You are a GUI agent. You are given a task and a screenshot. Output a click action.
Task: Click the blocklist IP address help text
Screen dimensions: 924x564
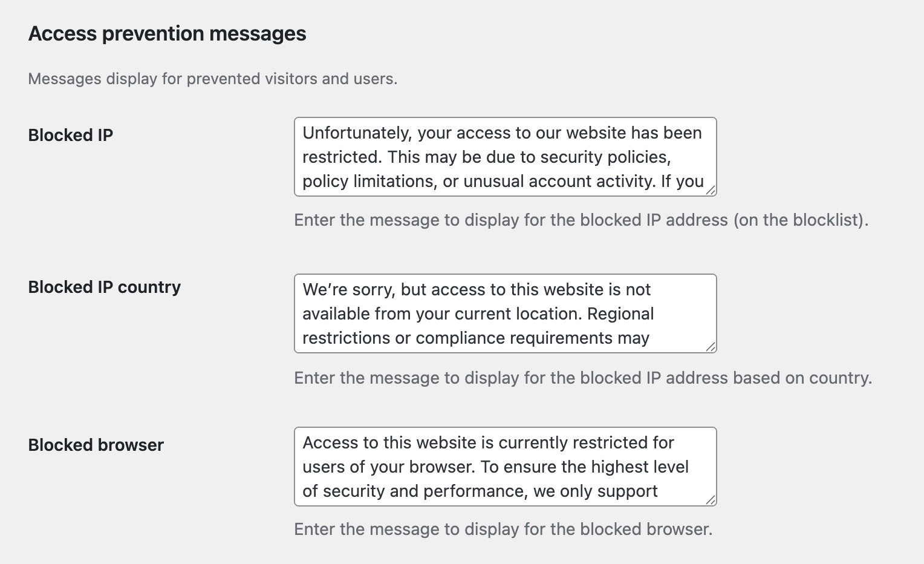coord(581,220)
